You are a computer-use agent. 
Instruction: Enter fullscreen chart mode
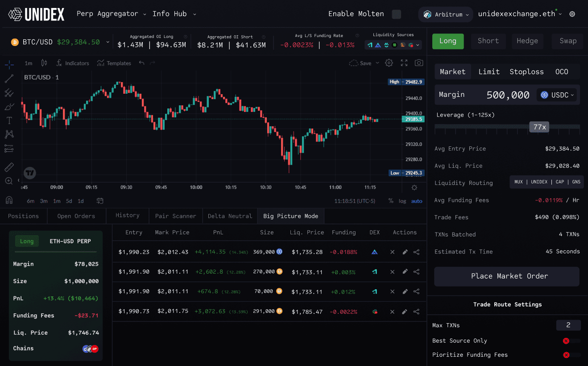click(x=404, y=63)
